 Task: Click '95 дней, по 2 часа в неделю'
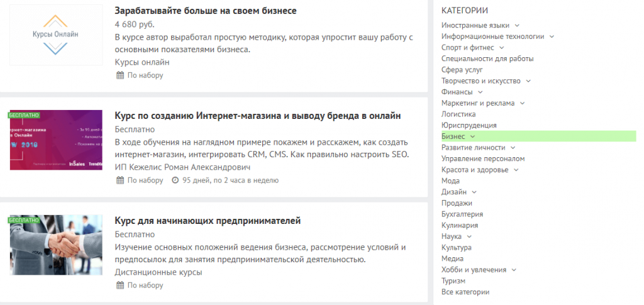click(231, 180)
